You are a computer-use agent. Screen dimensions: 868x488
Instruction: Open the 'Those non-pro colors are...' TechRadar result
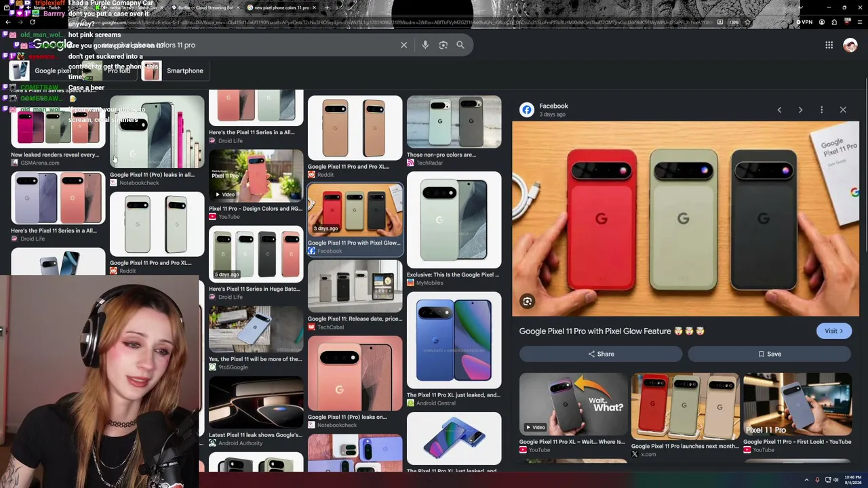pyautogui.click(x=454, y=131)
